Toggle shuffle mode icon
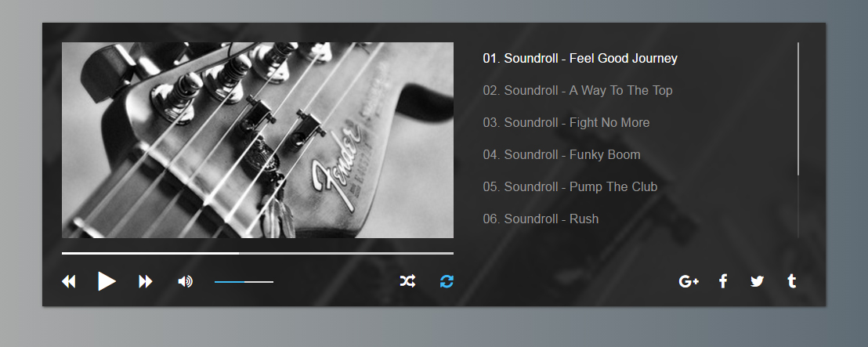The height and width of the screenshot is (347, 868). (x=407, y=282)
